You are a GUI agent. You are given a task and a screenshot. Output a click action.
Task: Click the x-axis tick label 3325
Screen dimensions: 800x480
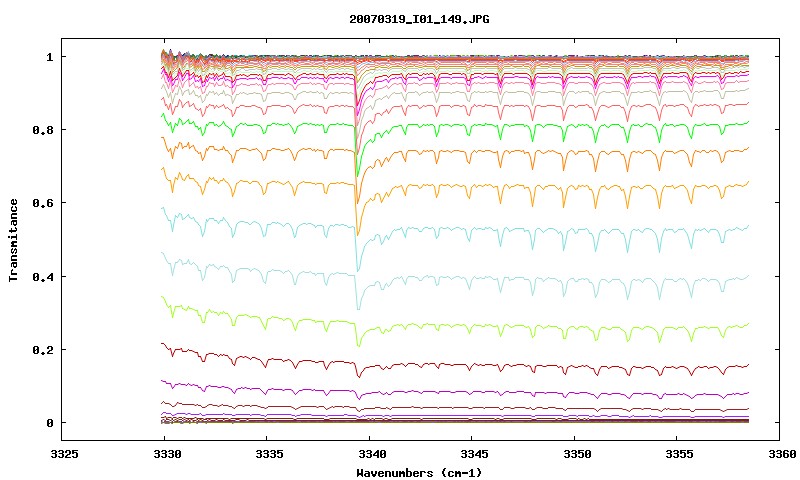coord(65,454)
